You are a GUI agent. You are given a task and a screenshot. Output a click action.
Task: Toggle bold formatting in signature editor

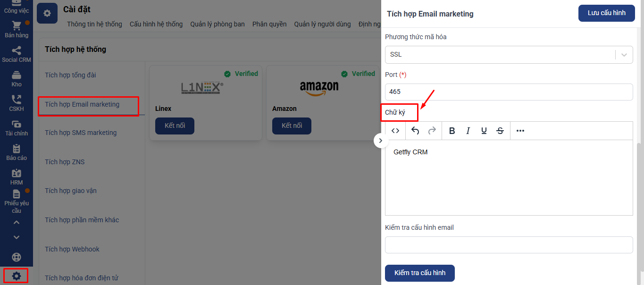coord(452,131)
